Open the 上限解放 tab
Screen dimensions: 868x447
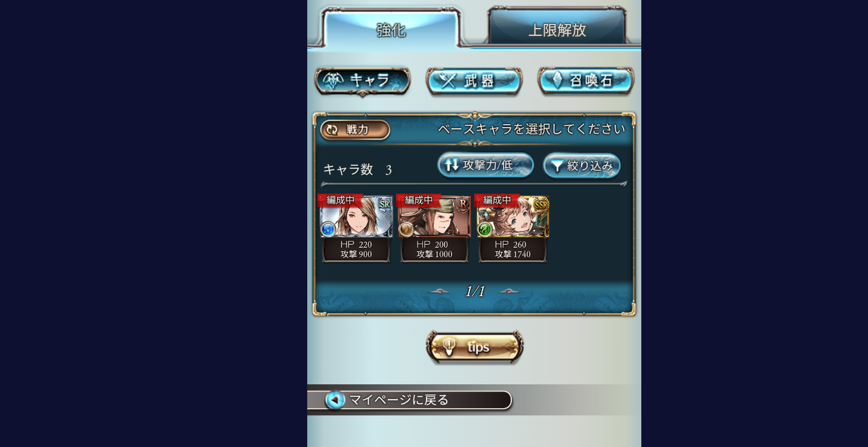[x=557, y=29]
